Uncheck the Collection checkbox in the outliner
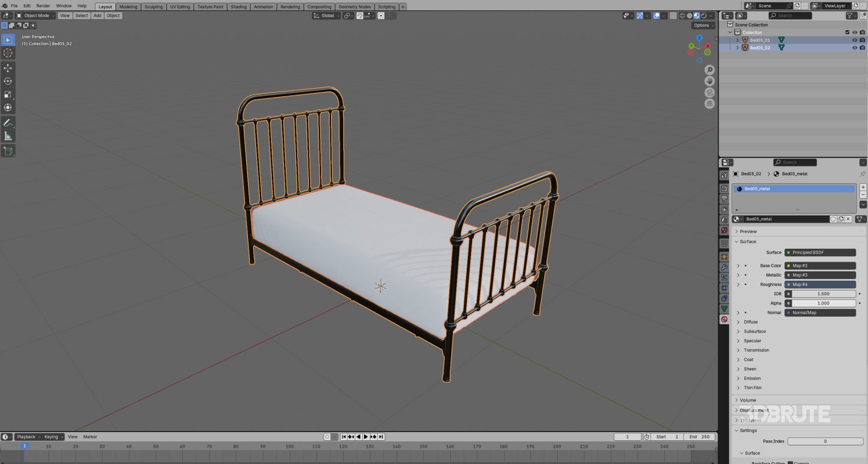This screenshot has height=464, width=868. (847, 32)
